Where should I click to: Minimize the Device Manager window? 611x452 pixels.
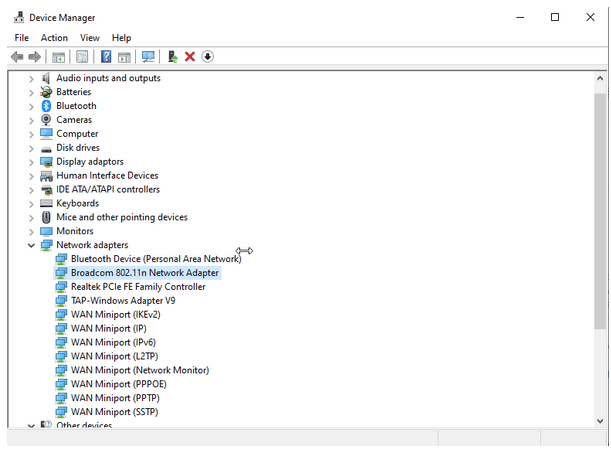(520, 17)
